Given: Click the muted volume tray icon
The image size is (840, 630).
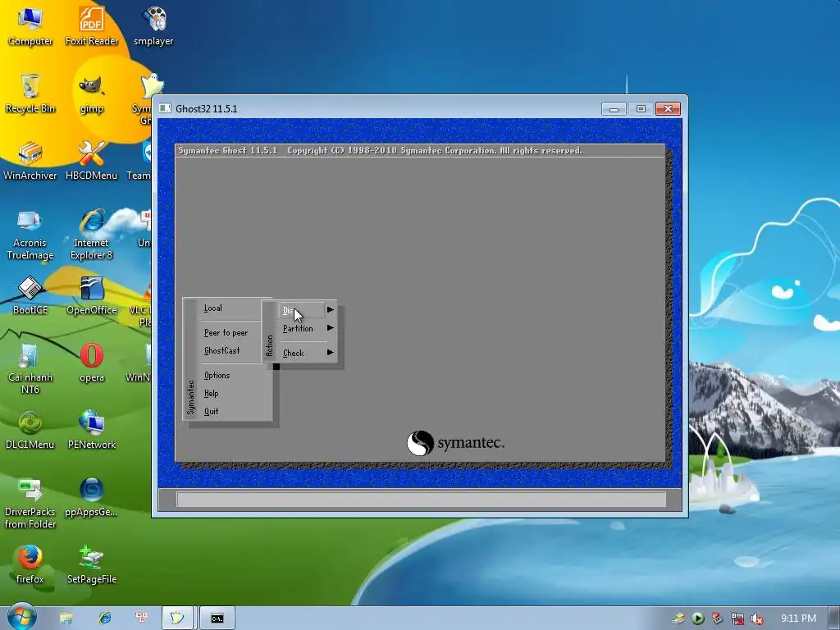Looking at the screenshot, I should pyautogui.click(x=757, y=619).
